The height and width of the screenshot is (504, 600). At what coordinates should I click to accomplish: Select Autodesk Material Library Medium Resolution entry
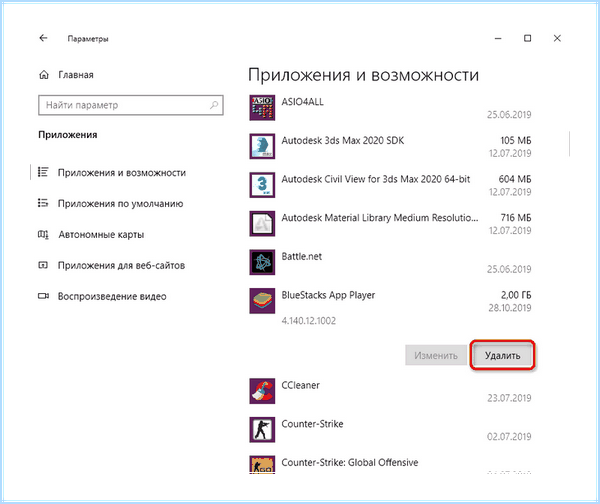pos(380,218)
